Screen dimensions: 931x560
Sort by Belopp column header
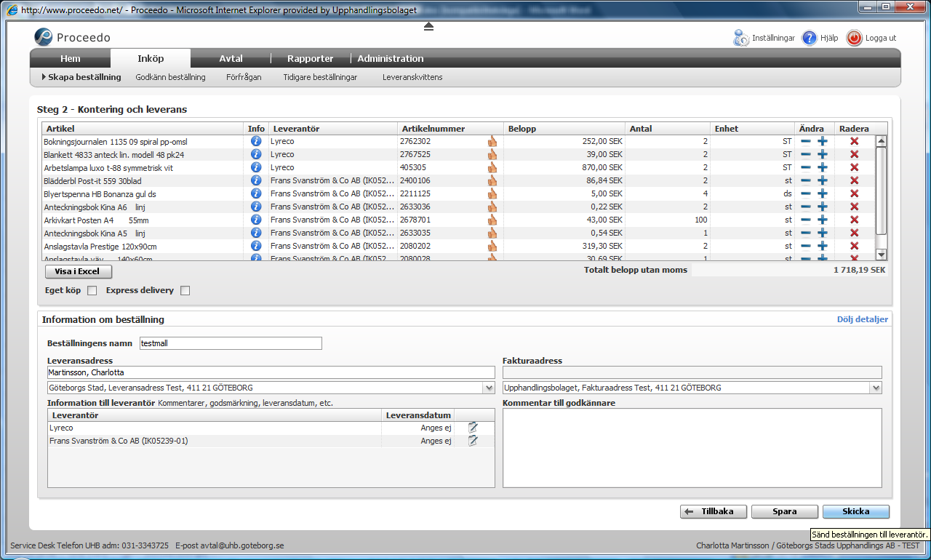pyautogui.click(x=565, y=129)
